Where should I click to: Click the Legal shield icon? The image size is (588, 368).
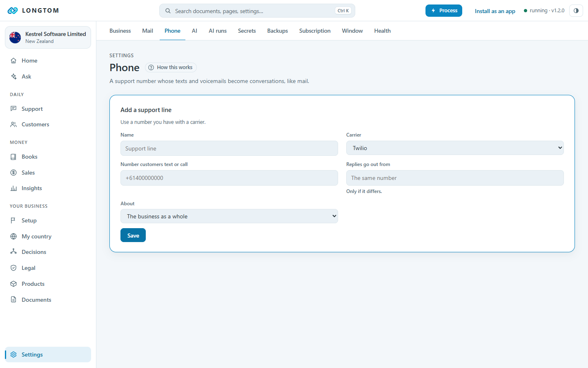13,268
